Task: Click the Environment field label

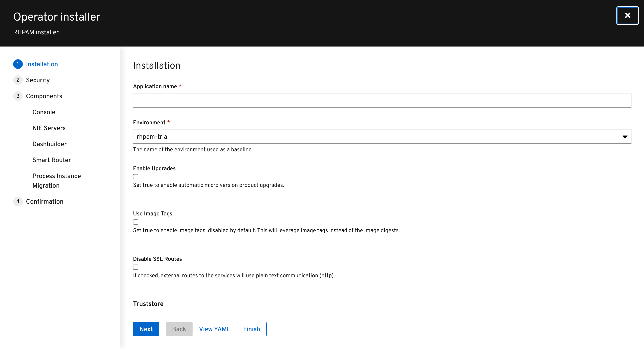Action: point(149,122)
